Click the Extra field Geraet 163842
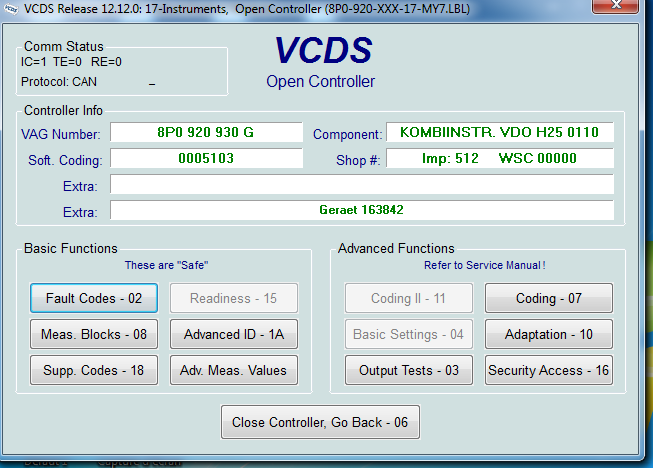This screenshot has width=653, height=468. (x=362, y=210)
